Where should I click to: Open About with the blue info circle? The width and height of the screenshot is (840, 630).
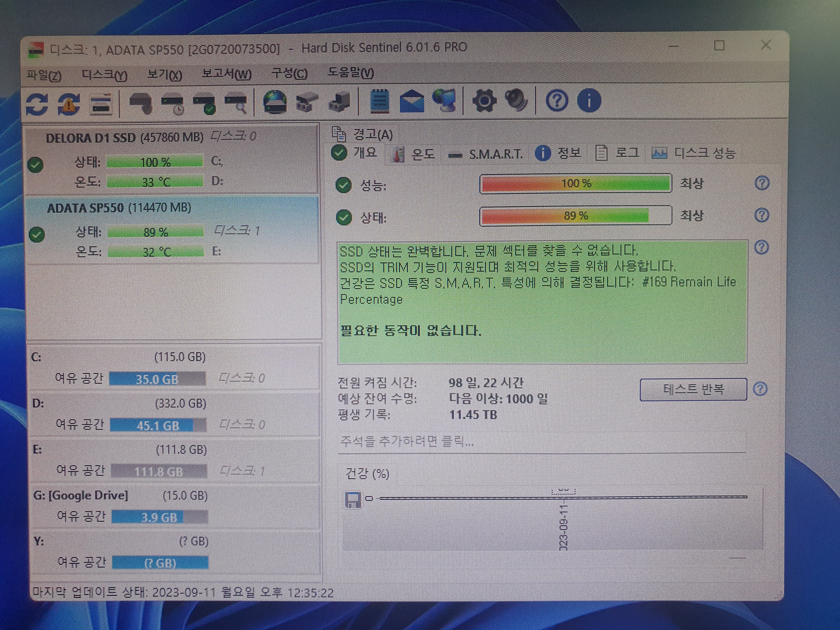(589, 101)
